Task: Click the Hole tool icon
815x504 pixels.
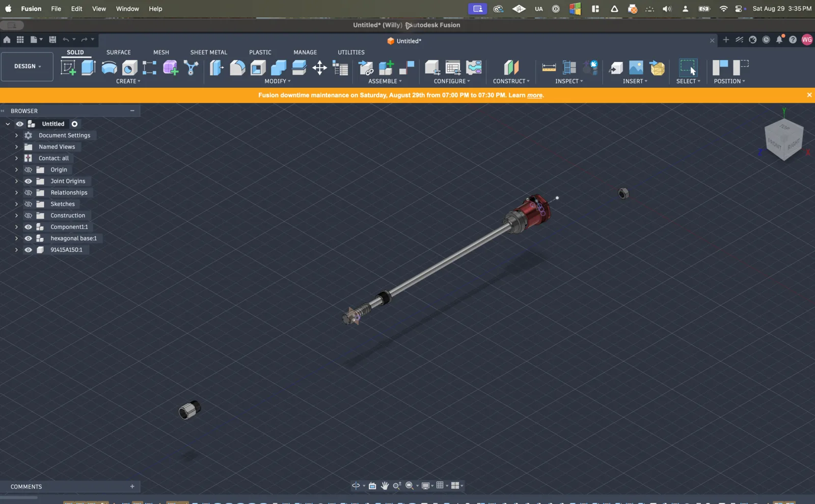Action: pyautogui.click(x=129, y=68)
